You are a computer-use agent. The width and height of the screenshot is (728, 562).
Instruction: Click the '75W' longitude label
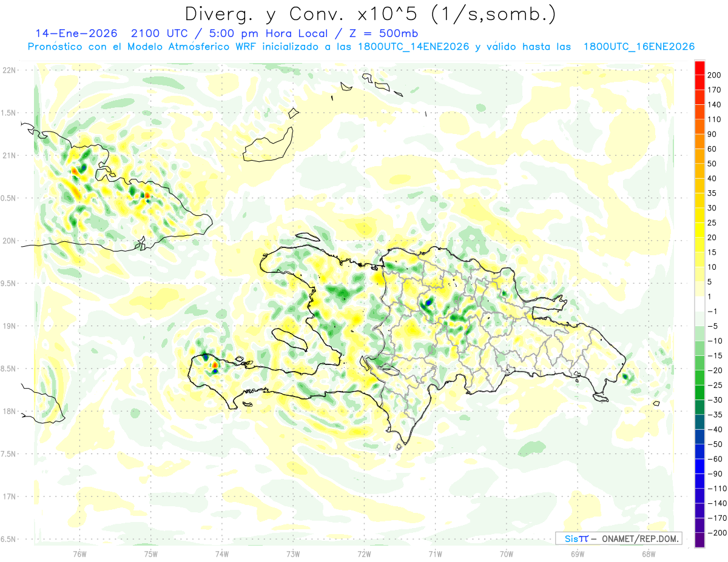tap(150, 554)
